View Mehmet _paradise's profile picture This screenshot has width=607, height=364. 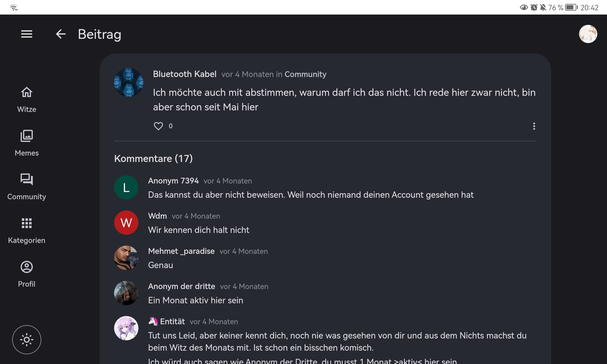pos(126,258)
